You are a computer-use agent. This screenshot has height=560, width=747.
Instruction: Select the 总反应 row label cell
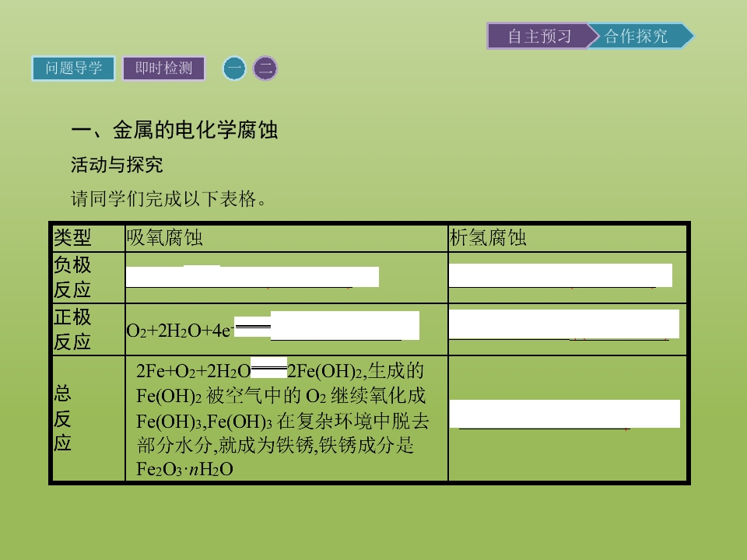(89, 418)
